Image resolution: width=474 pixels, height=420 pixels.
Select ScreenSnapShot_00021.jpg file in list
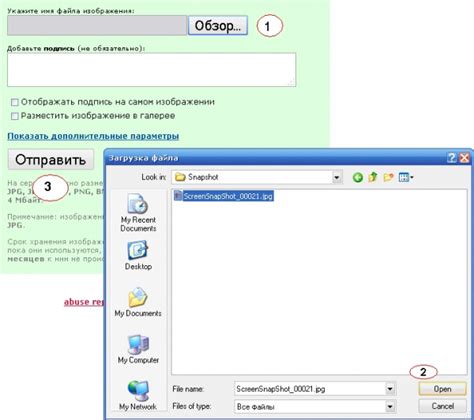pyautogui.click(x=224, y=196)
